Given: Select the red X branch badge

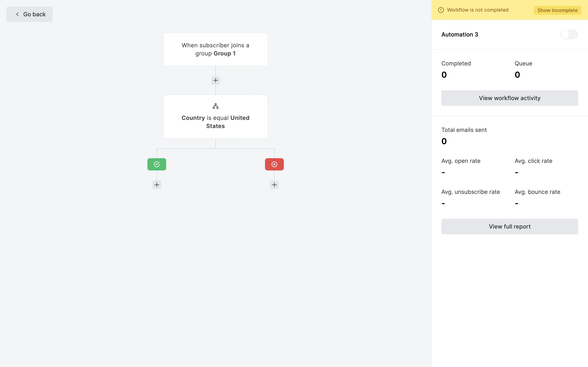Looking at the screenshot, I should (274, 164).
